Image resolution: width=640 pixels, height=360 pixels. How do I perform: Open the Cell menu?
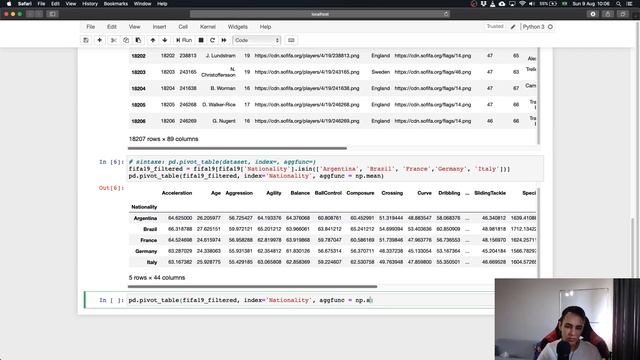pyautogui.click(x=183, y=27)
